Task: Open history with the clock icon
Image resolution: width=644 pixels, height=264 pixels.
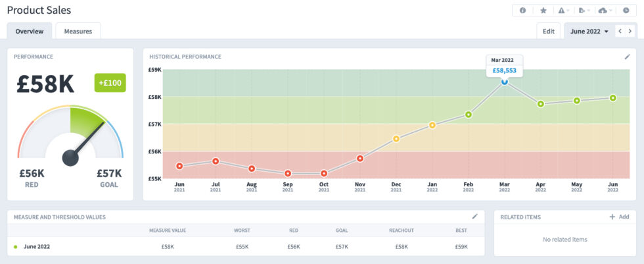Action: pyautogui.click(x=626, y=11)
